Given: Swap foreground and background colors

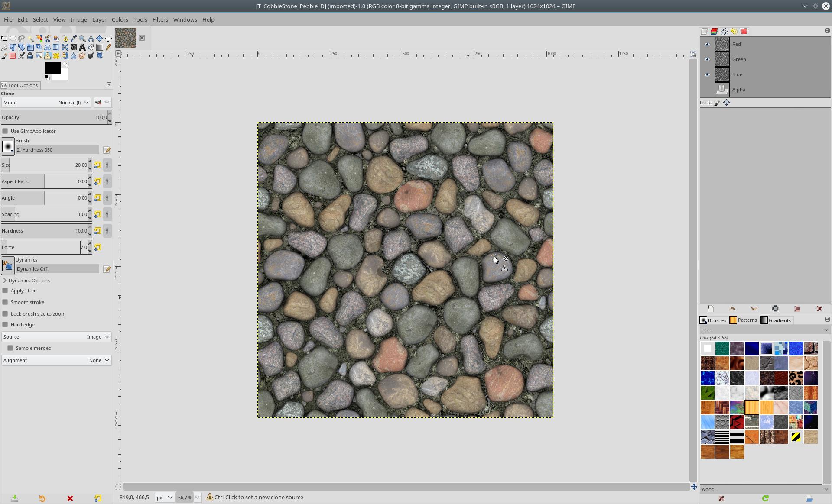Looking at the screenshot, I should click(65, 65).
